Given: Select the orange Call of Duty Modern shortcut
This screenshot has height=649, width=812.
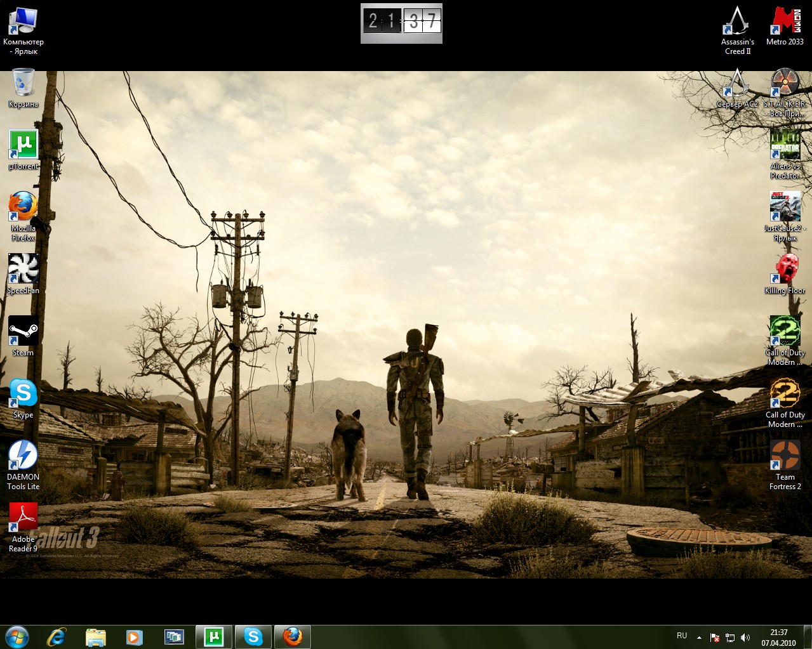Looking at the screenshot, I should (785, 403).
